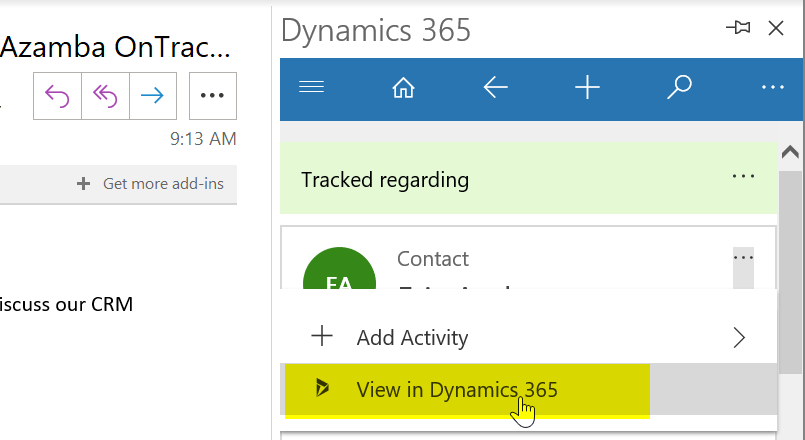Pin the Dynamics 365 pane
805x440 pixels.
[738, 28]
